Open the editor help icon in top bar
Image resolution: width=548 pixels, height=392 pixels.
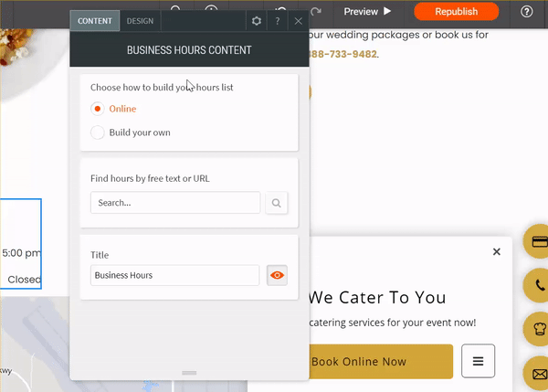coord(527,12)
